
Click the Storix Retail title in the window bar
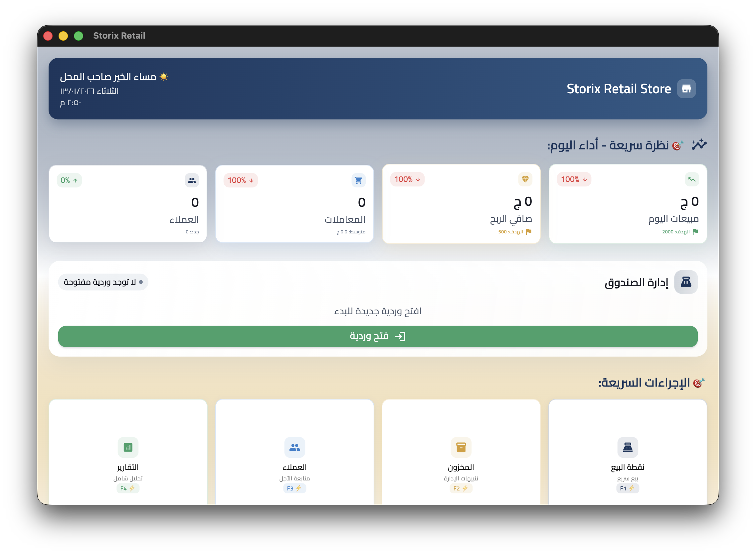click(x=119, y=35)
